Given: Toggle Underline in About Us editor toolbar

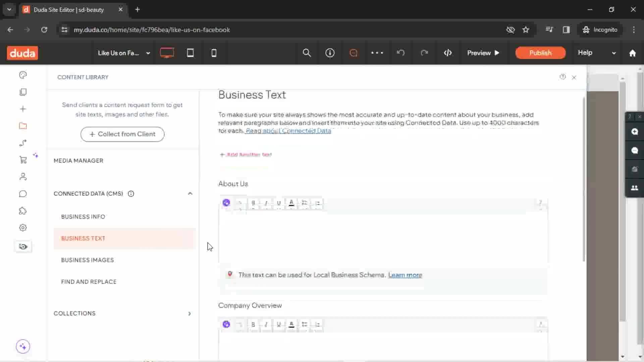Looking at the screenshot, I should (279, 203).
